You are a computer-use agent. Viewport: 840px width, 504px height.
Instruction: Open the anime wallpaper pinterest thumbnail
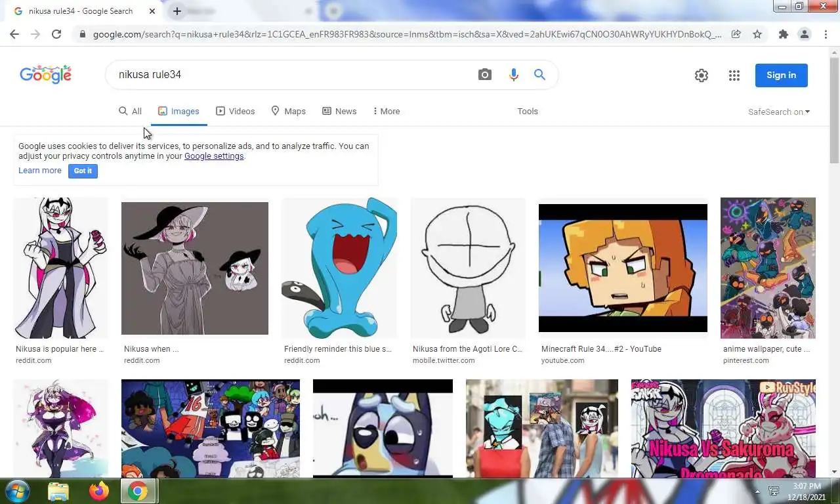coord(768,268)
